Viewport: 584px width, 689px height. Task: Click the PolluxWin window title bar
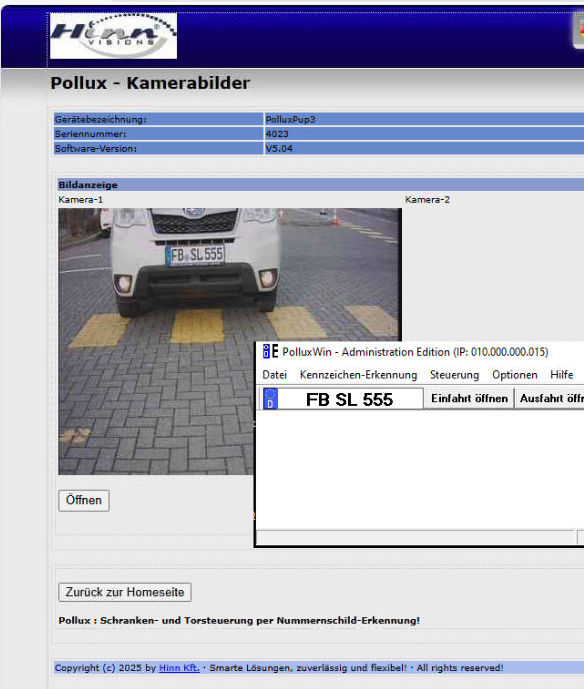point(420,352)
